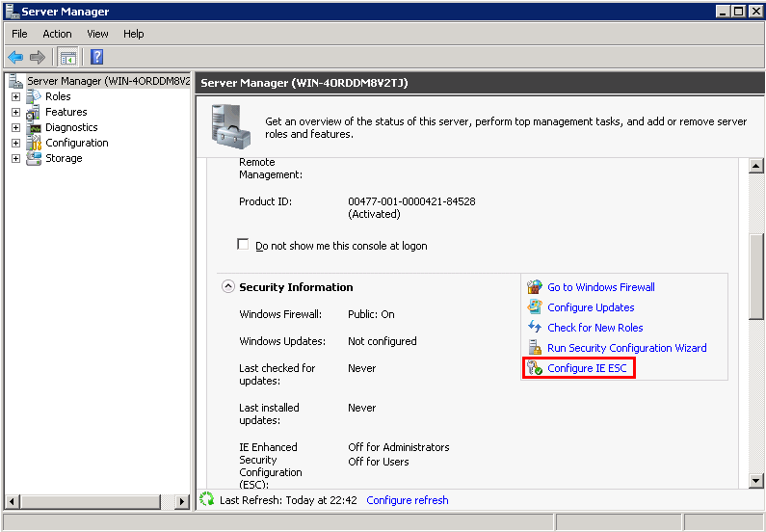Click the 'Never' last checked value
Image resolution: width=766 pixels, height=532 pixels.
point(362,368)
